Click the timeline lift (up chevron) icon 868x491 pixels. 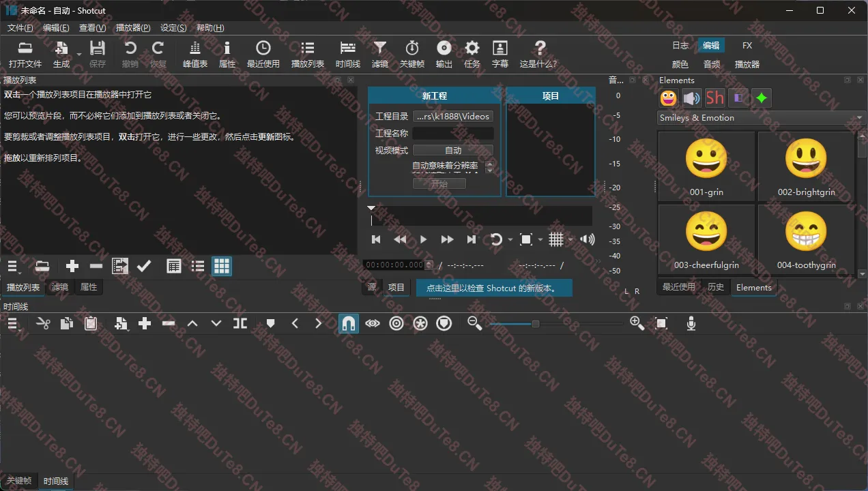[192, 324]
